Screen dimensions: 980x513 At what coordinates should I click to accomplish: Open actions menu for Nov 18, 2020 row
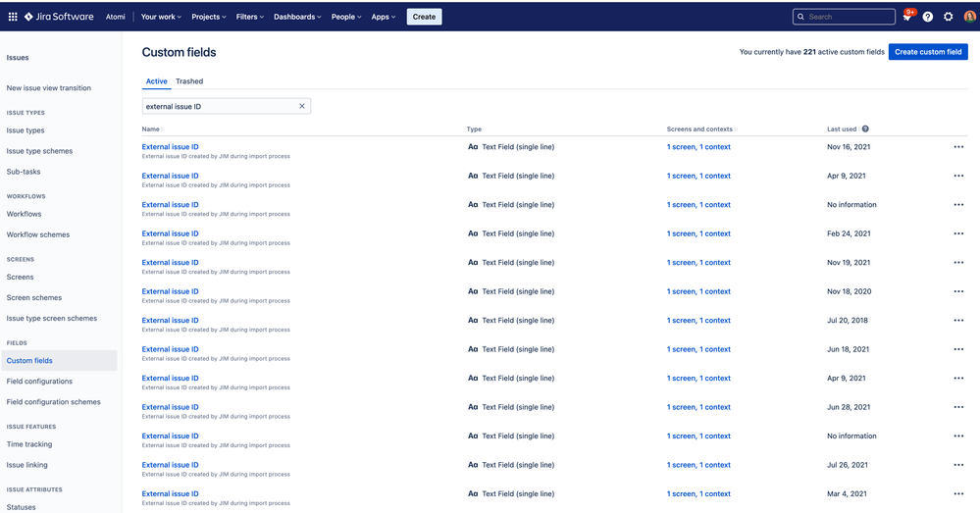pyautogui.click(x=958, y=291)
